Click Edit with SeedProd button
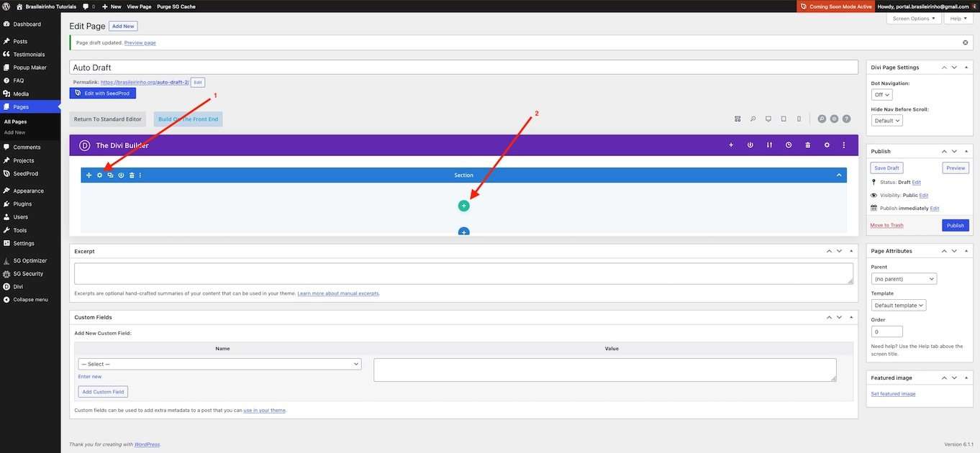This screenshot has height=453, width=980. [x=103, y=93]
